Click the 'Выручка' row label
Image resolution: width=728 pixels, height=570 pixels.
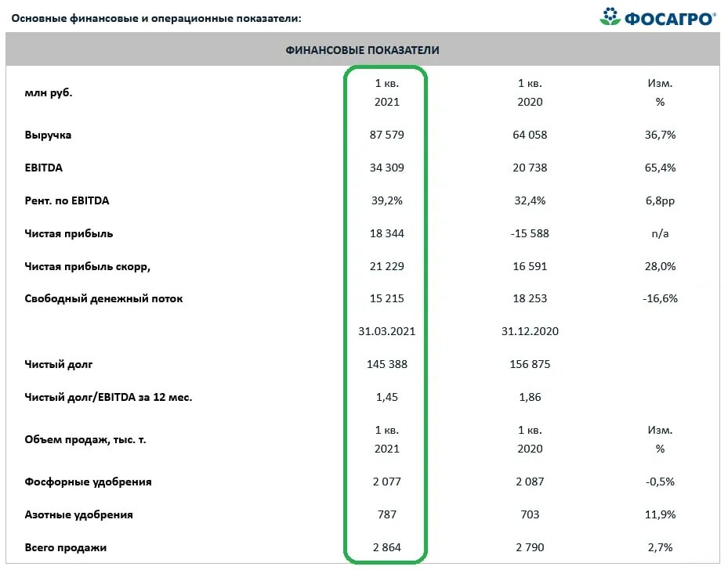tap(48, 135)
